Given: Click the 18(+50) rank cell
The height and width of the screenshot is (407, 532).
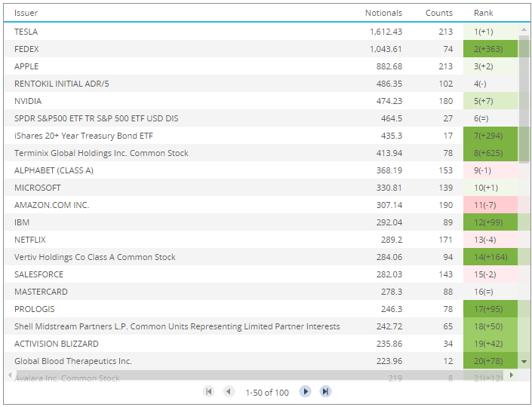Looking at the screenshot, I should [x=490, y=326].
